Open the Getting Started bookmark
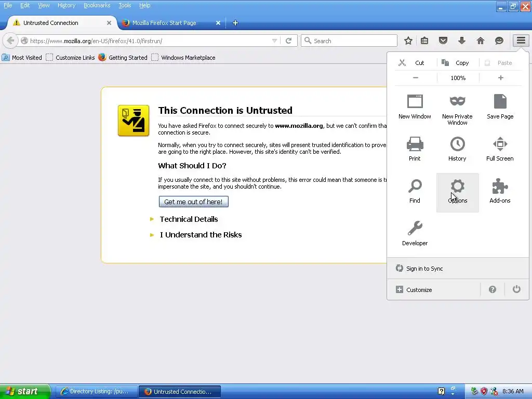This screenshot has height=399, width=532. (x=123, y=57)
